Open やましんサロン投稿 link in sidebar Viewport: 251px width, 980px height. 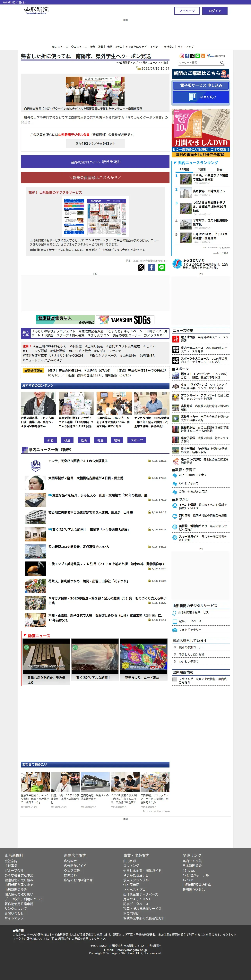pyautogui.click(x=192, y=654)
